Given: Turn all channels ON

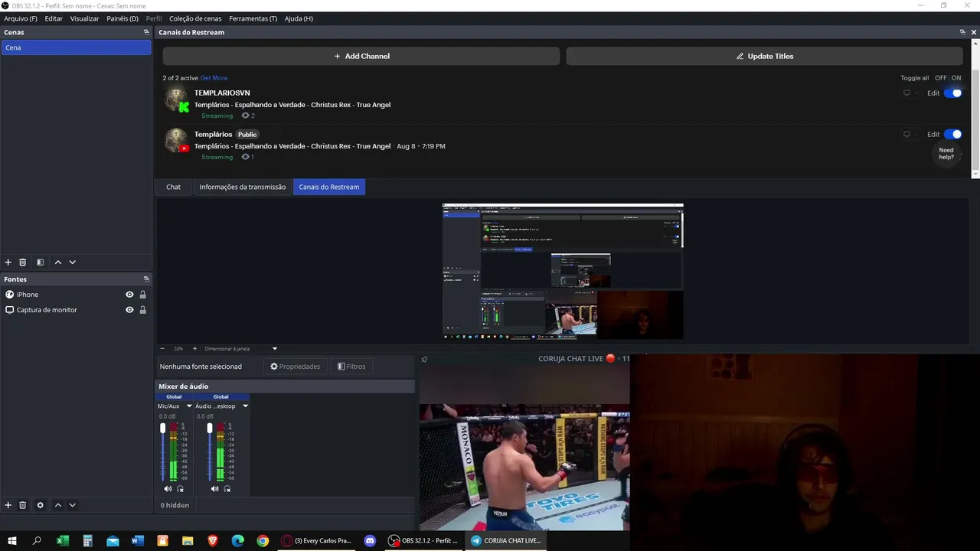Looking at the screenshot, I should (956, 78).
